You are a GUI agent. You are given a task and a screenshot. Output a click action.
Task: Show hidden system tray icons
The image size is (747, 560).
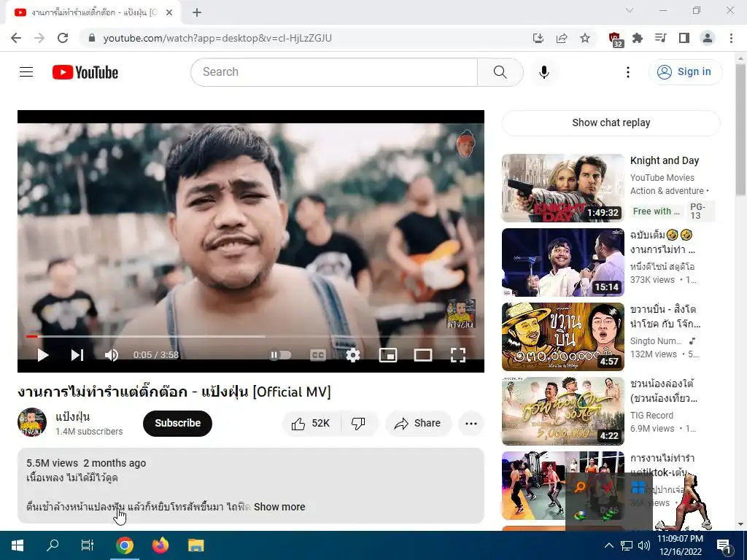[x=609, y=545]
